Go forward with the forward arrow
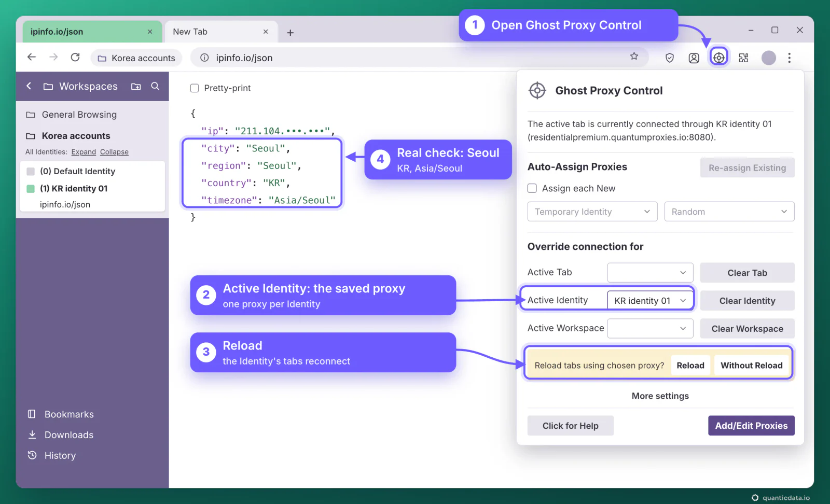The height and width of the screenshot is (504, 830). point(53,57)
